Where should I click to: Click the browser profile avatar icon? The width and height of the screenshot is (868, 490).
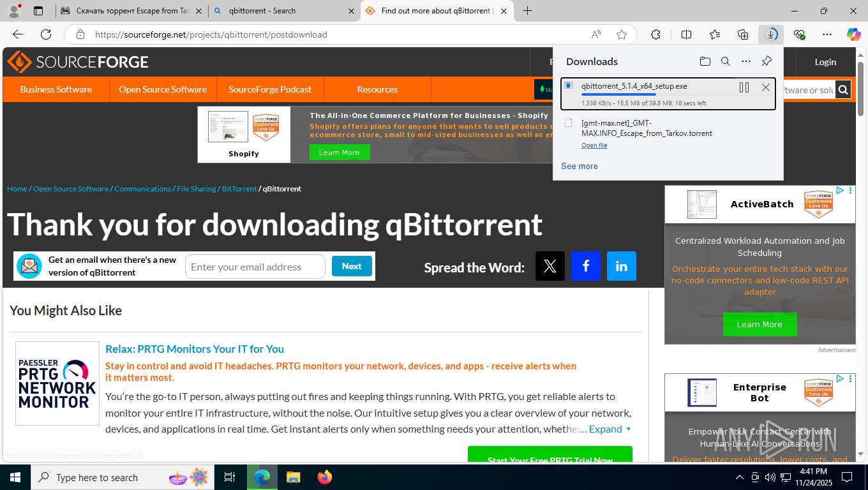(14, 11)
